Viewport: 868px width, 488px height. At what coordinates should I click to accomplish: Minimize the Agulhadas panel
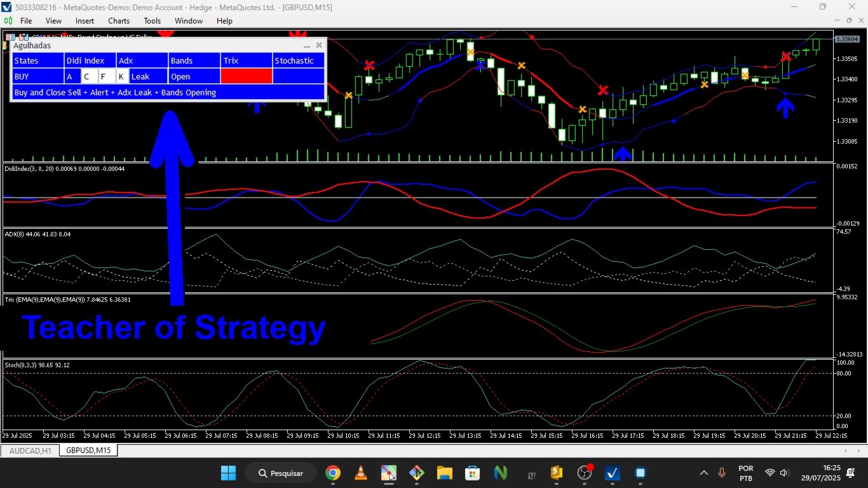307,46
